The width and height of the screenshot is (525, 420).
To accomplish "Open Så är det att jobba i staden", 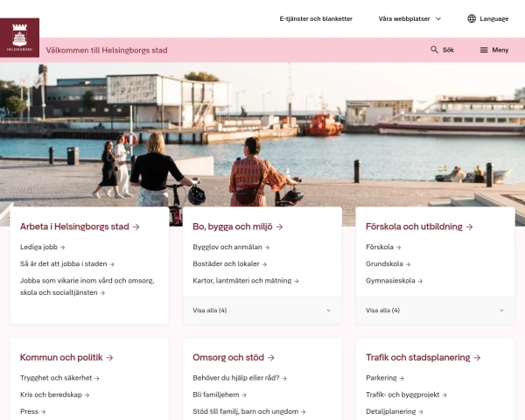I will 67,264.
